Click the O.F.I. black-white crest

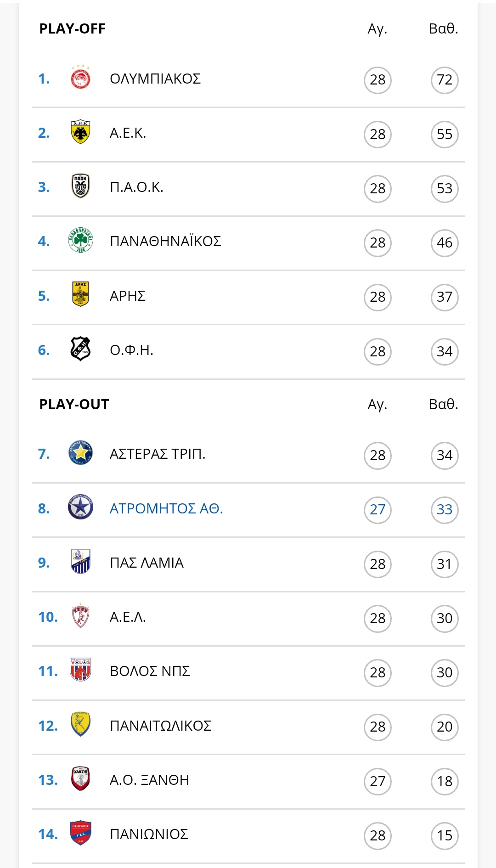coord(80,349)
